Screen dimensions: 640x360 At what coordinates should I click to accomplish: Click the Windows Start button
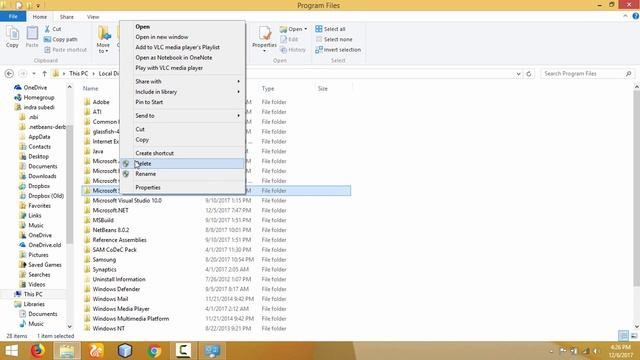[11, 351]
